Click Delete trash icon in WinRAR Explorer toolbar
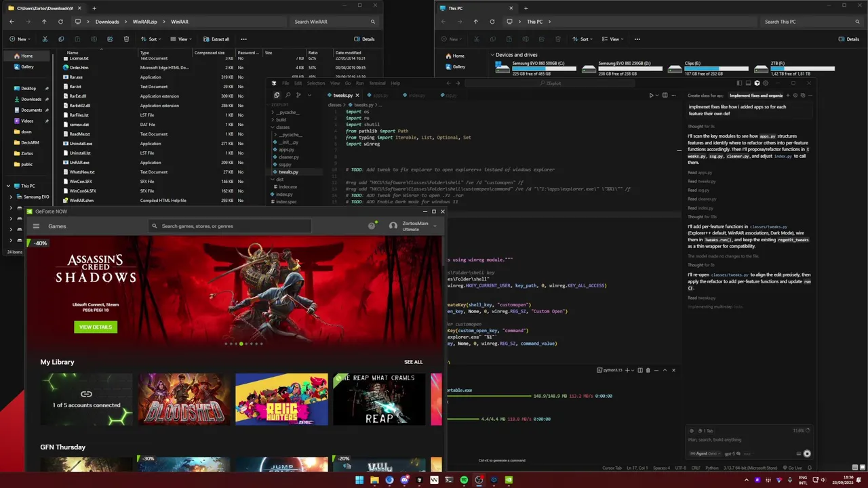This screenshot has width=868, height=488. pyautogui.click(x=126, y=39)
